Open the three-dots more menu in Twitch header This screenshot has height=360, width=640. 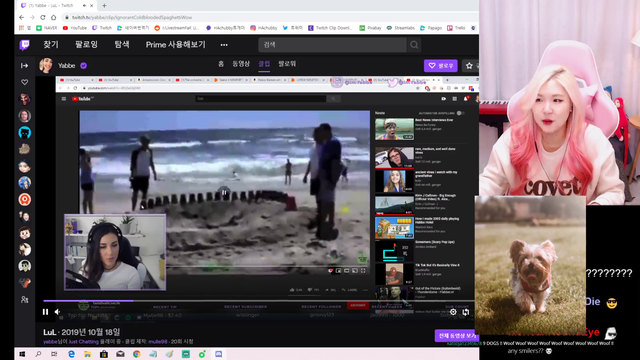[224, 45]
